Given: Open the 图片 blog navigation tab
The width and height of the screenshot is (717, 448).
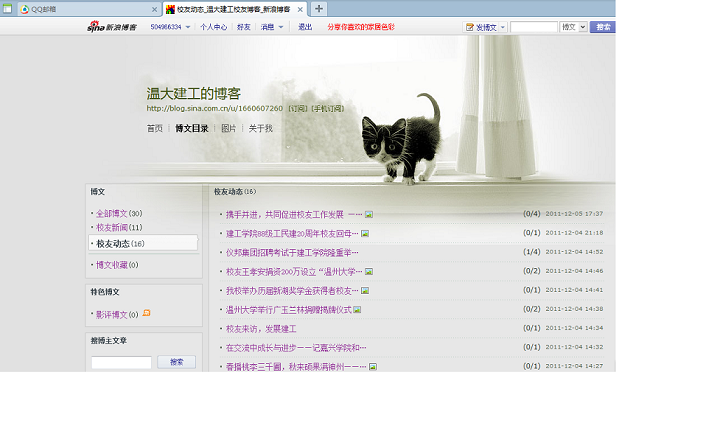Looking at the screenshot, I should 228,128.
